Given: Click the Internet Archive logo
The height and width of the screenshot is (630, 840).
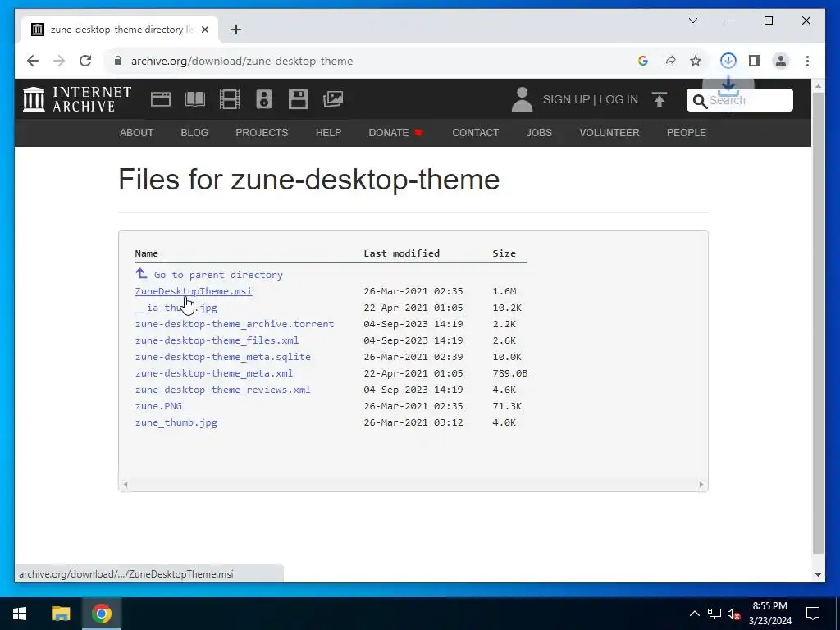Looking at the screenshot, I should click(76, 99).
